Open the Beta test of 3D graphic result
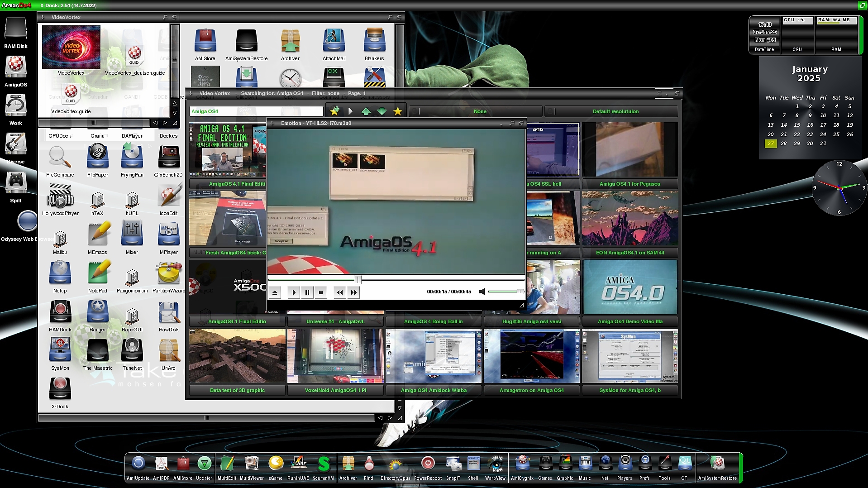Viewport: 868px width, 488px height. [237, 390]
